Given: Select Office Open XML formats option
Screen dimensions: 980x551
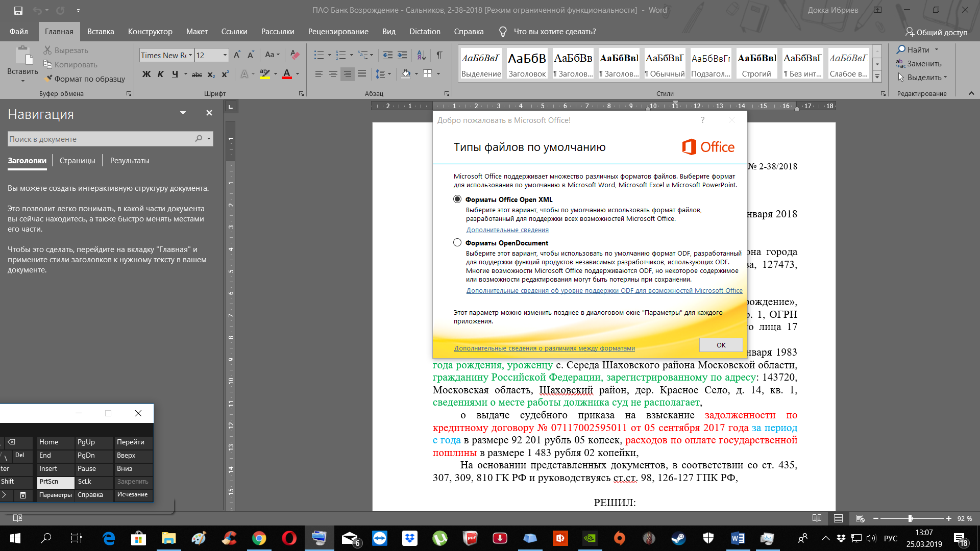Looking at the screenshot, I should click(457, 199).
